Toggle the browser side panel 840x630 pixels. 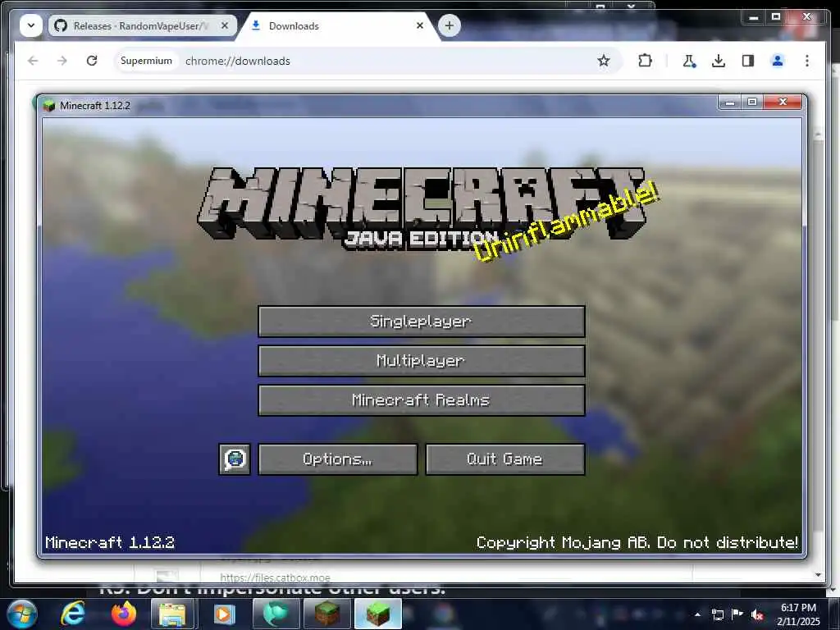click(748, 61)
